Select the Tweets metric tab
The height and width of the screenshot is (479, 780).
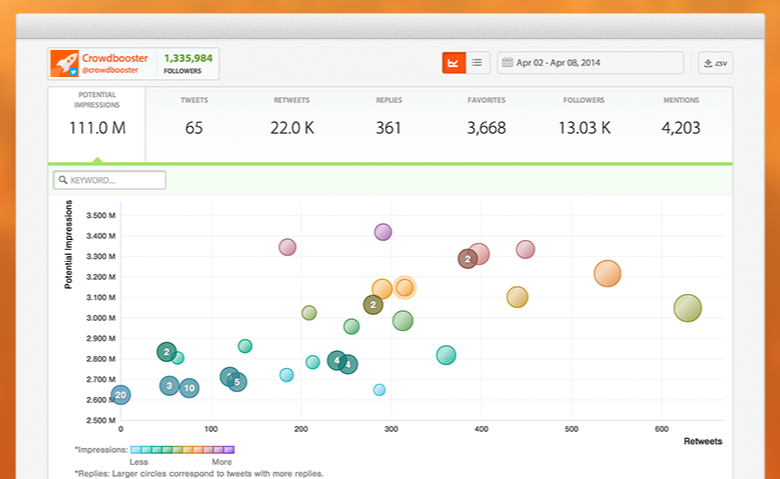click(x=194, y=118)
